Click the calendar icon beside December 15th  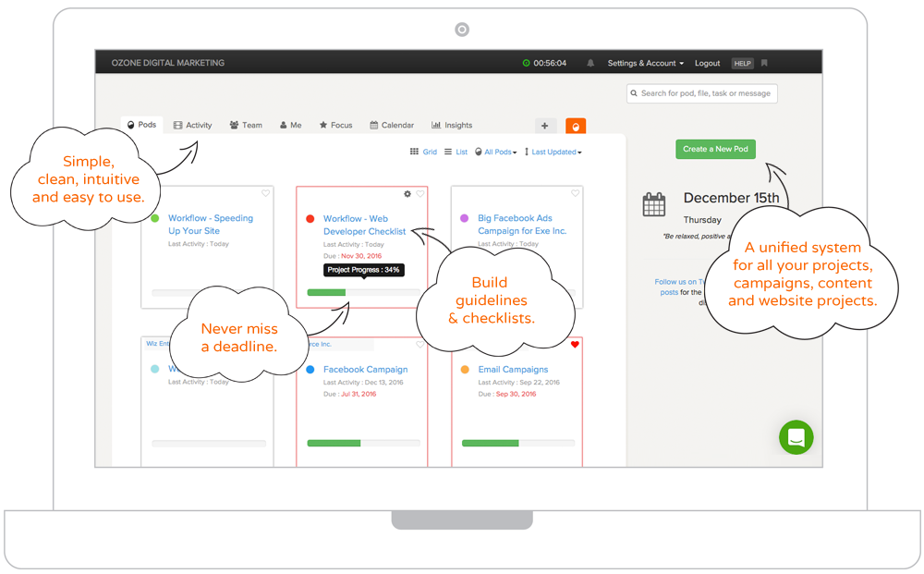(x=654, y=205)
